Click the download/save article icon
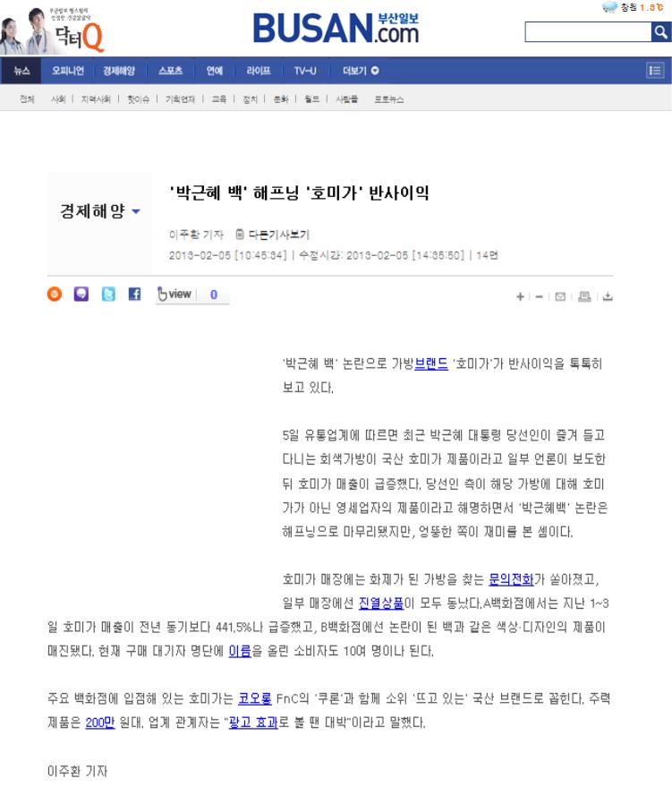Screen dimensions: 672x787 [608, 295]
